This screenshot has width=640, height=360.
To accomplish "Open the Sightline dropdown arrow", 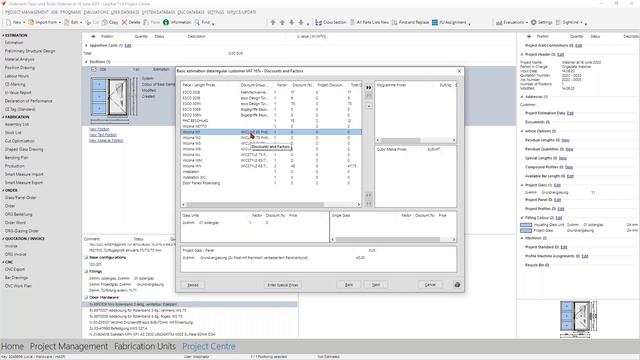I will 582,23.
